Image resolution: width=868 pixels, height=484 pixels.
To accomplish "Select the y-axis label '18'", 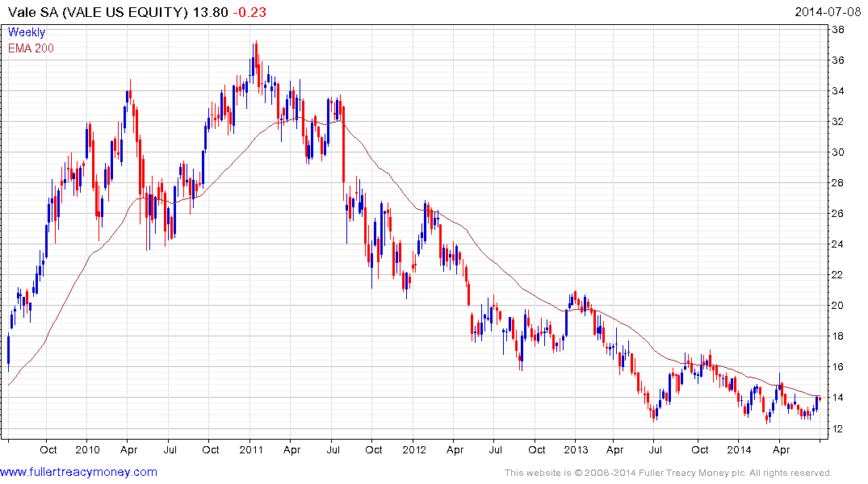I will [838, 336].
